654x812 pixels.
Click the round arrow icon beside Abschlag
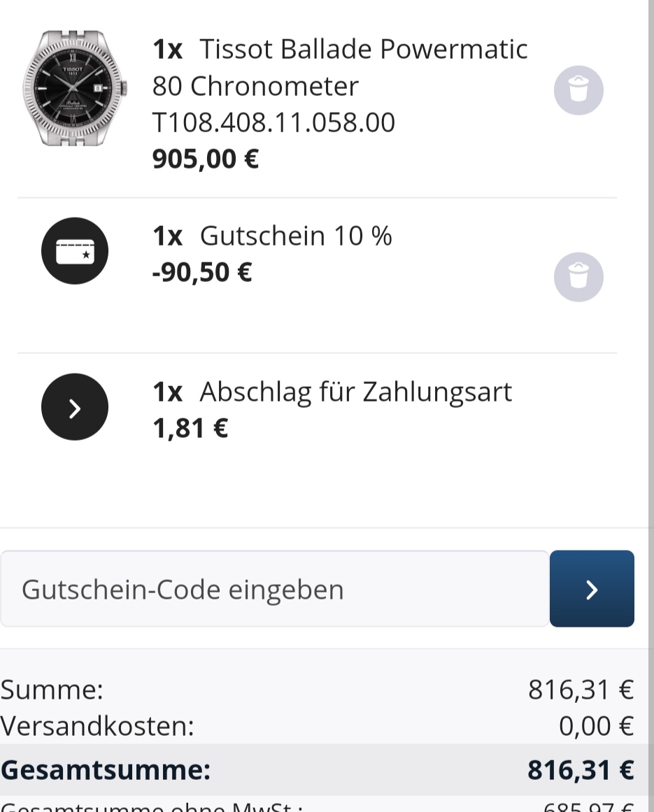75,407
